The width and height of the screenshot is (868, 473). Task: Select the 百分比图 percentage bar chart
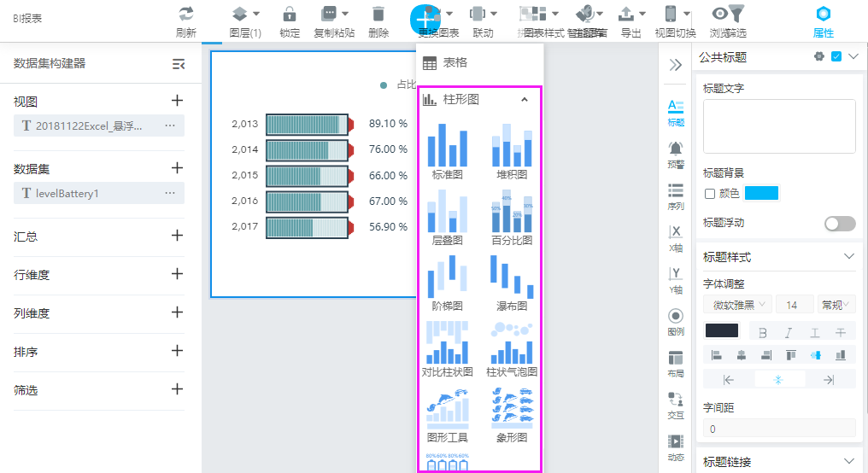(512, 218)
